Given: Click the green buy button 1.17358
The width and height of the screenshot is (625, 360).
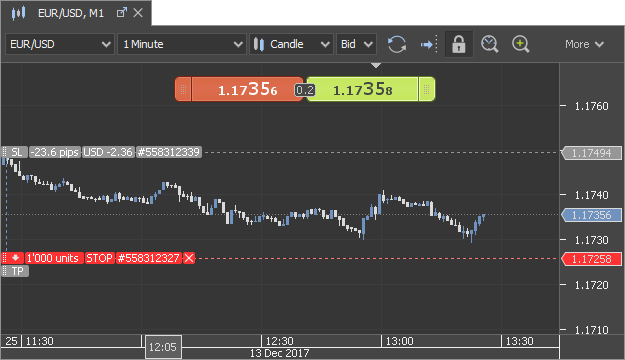Looking at the screenshot, I should tap(362, 89).
